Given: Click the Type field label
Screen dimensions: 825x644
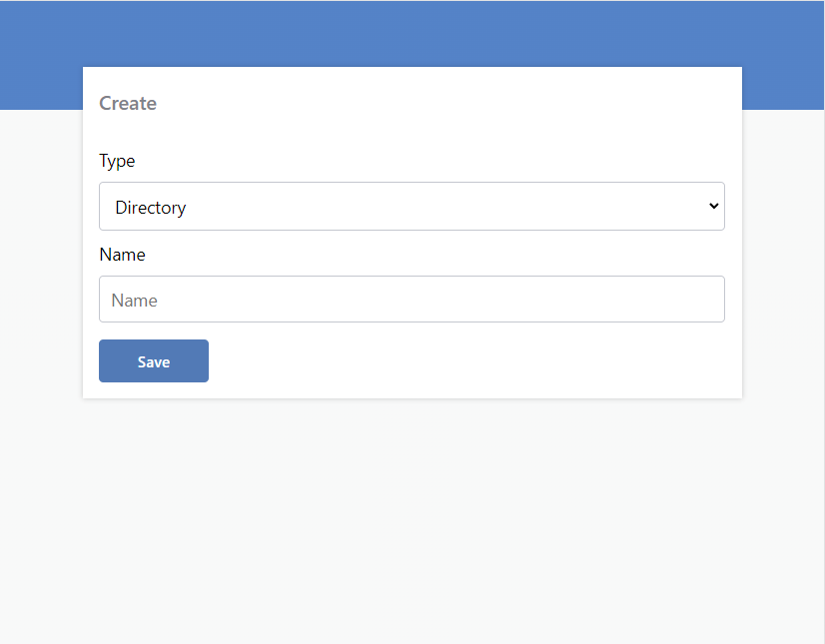Looking at the screenshot, I should [116, 161].
